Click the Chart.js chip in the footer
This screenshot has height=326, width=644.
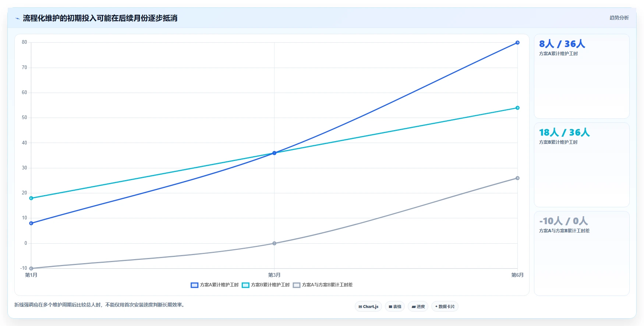click(x=368, y=307)
